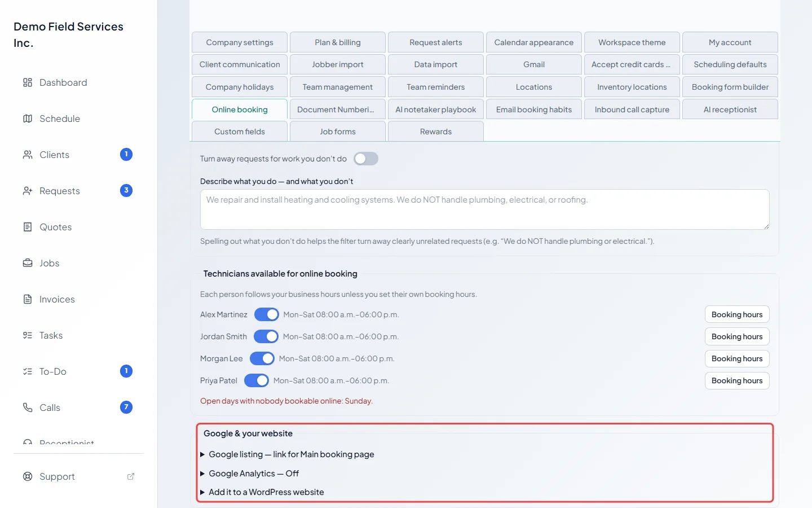Screen dimensions: 812x508
Task: Open the Gmail settings tab
Action: (x=534, y=64)
